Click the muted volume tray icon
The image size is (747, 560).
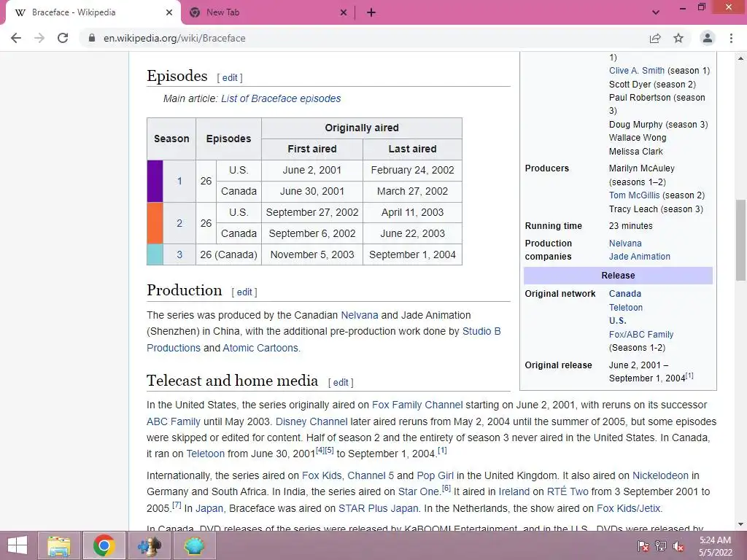(678, 546)
